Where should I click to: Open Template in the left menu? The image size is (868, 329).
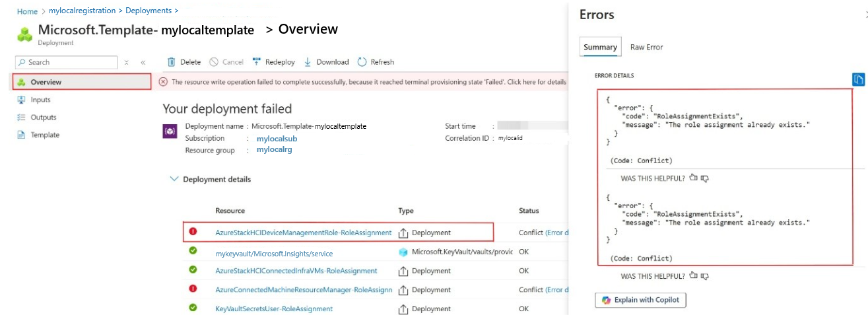pos(45,135)
